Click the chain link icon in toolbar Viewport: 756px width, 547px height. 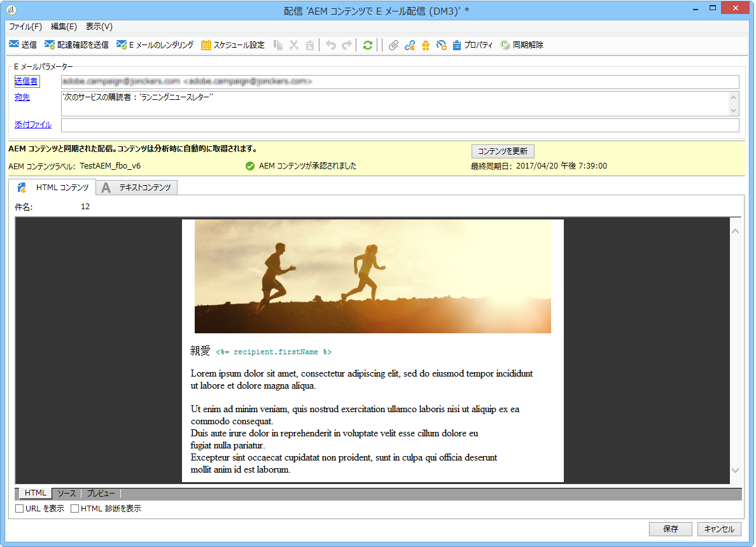click(410, 45)
